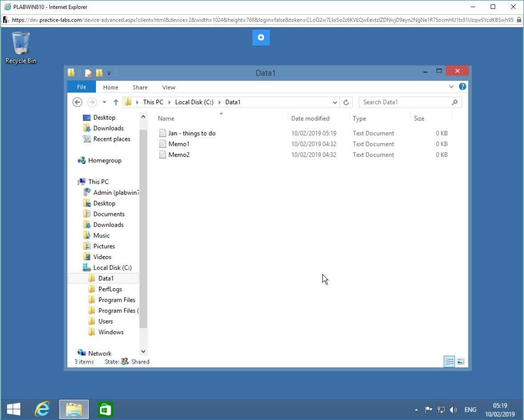This screenshot has height=420, width=524.
Task: Click This PC in the address bar
Action: [x=153, y=102]
